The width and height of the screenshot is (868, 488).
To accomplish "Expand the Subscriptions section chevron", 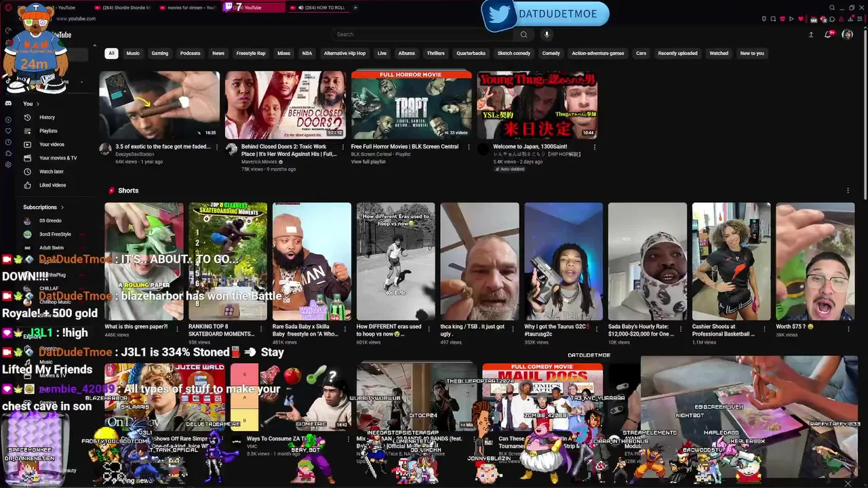I will (x=62, y=207).
